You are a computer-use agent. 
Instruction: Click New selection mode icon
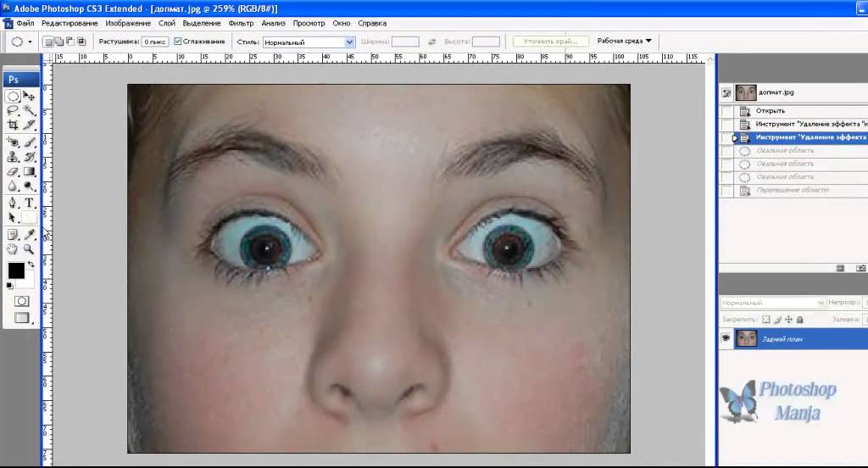click(48, 42)
